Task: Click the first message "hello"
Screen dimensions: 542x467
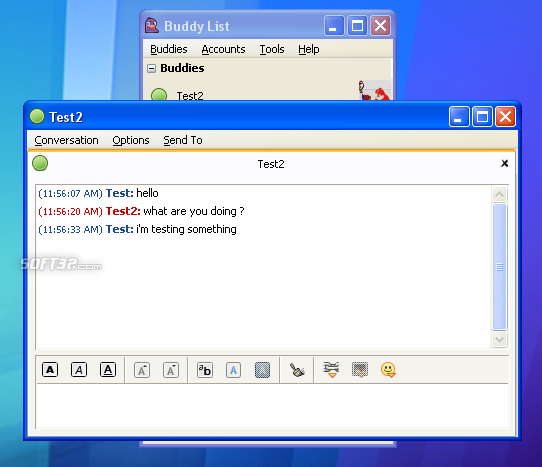Action: click(147, 193)
